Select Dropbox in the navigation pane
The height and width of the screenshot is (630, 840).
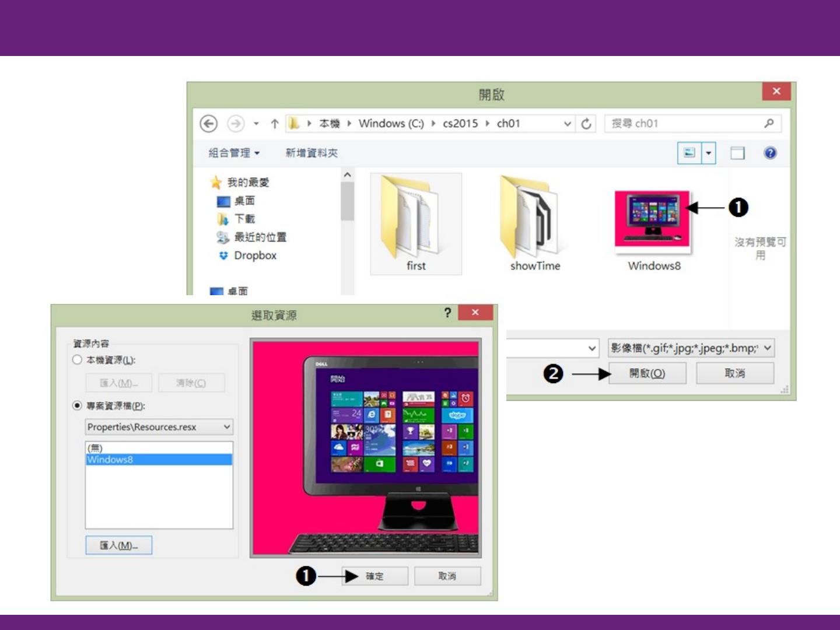pos(255,256)
